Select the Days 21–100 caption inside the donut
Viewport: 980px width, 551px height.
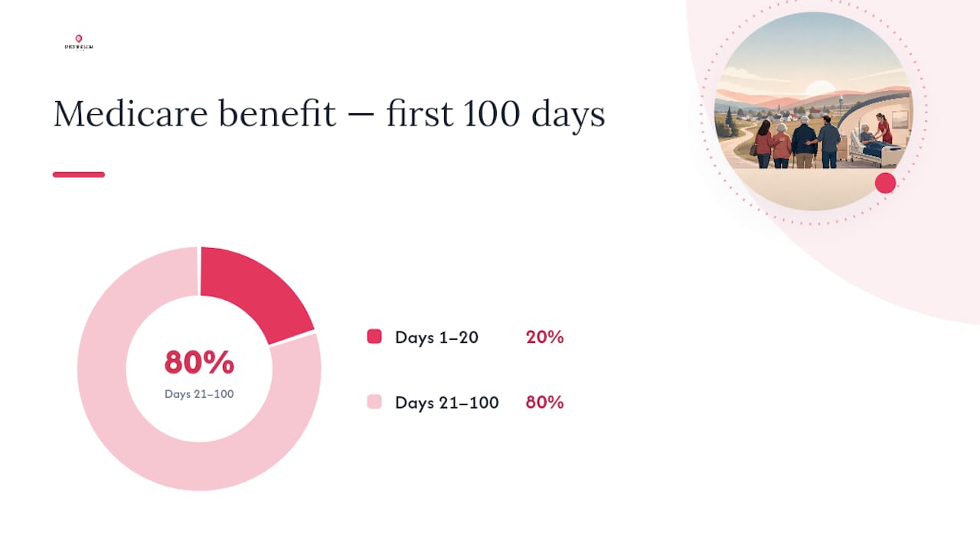click(x=199, y=394)
